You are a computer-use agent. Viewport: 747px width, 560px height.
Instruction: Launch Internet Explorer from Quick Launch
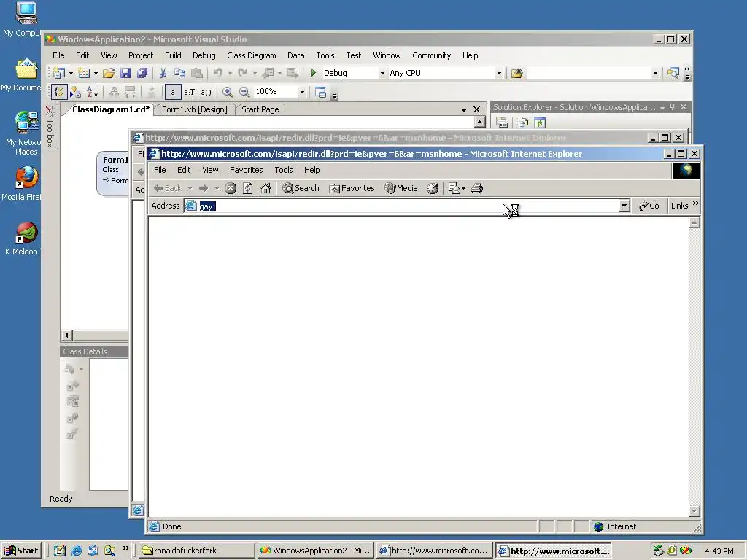click(76, 551)
